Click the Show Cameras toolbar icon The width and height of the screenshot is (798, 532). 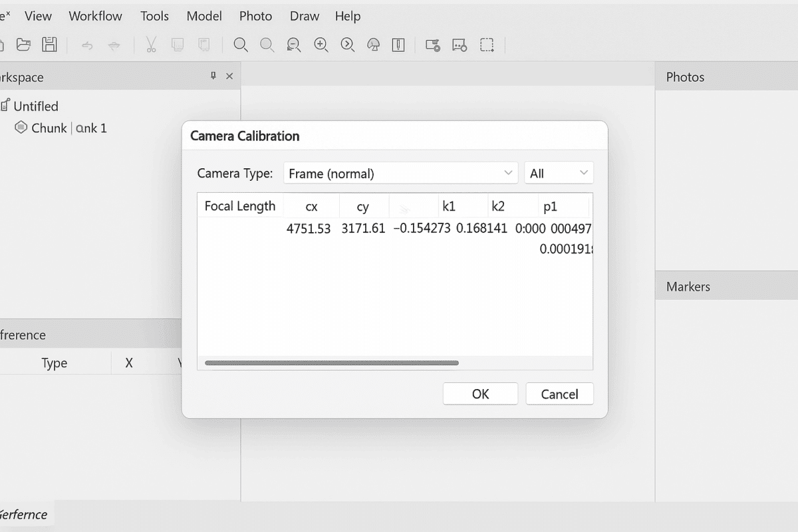click(x=432, y=45)
